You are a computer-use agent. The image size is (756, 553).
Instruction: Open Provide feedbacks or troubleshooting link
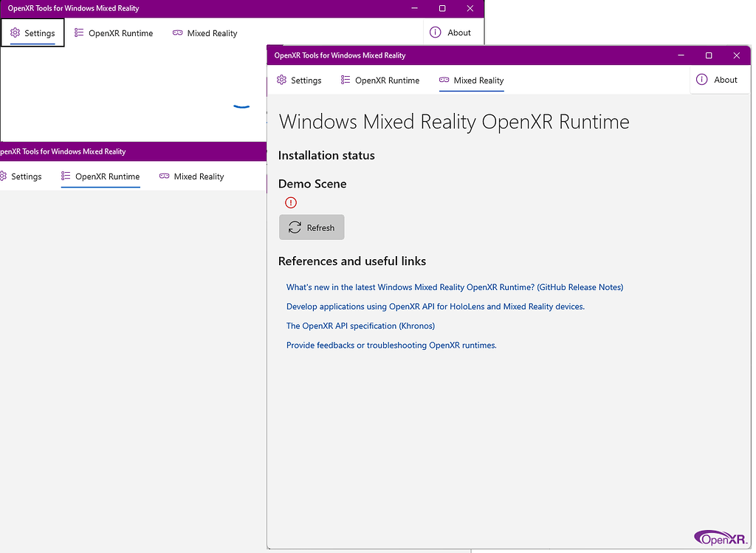click(x=391, y=345)
